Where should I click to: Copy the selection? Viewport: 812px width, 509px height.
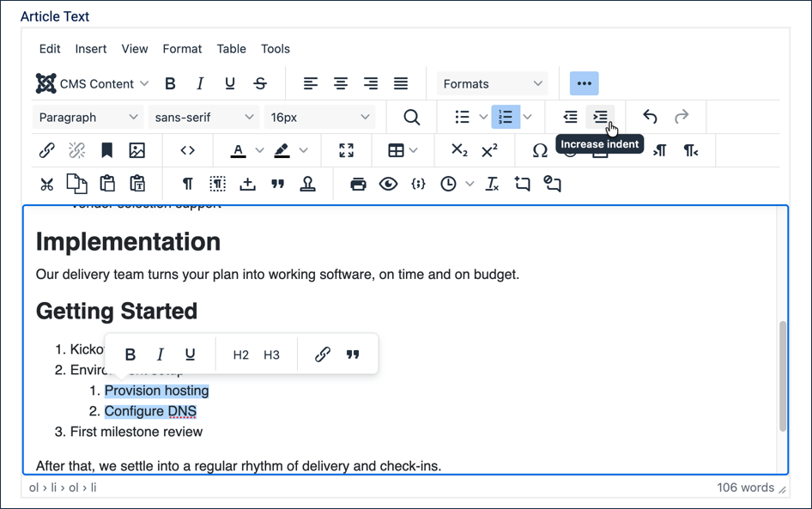pyautogui.click(x=76, y=184)
